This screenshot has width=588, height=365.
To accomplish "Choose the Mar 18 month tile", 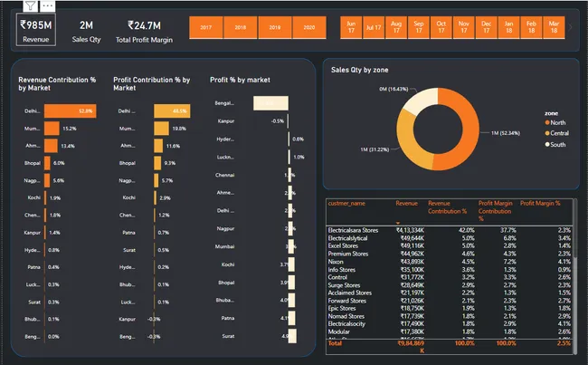I will [554, 27].
